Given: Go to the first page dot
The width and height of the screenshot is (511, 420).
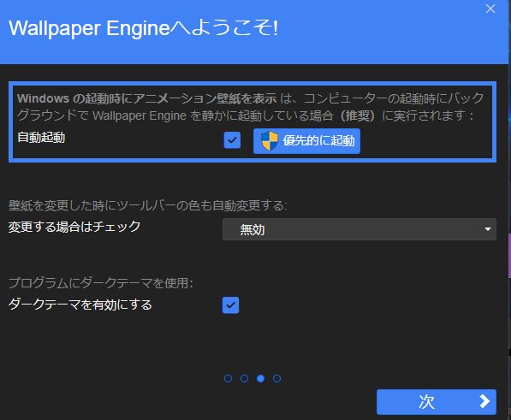Looking at the screenshot, I should (229, 378).
